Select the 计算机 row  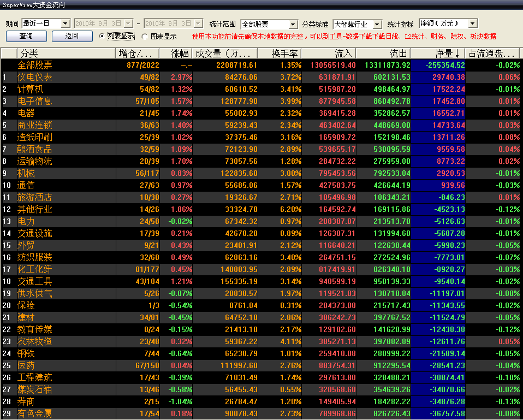coord(261,90)
